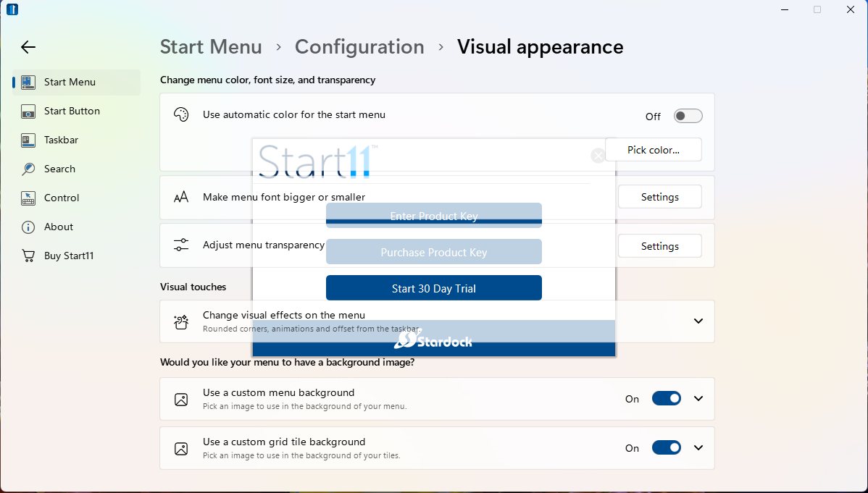The image size is (868, 493).
Task: Click the Start11 logo in dialog
Action: pyautogui.click(x=318, y=161)
